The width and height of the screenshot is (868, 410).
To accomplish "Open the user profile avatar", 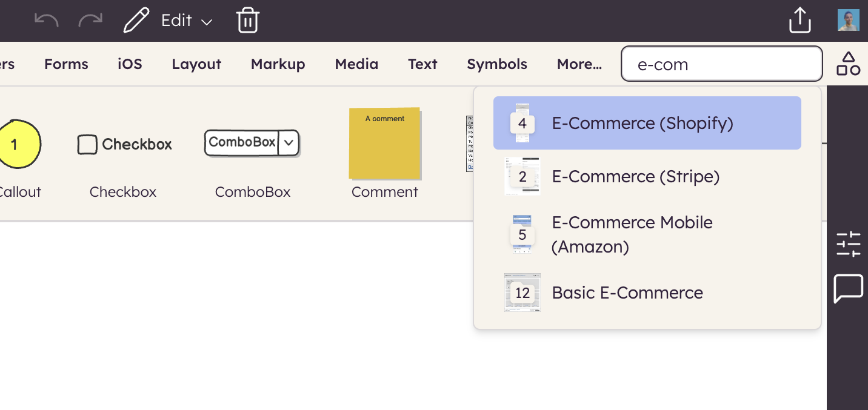I will (x=848, y=21).
